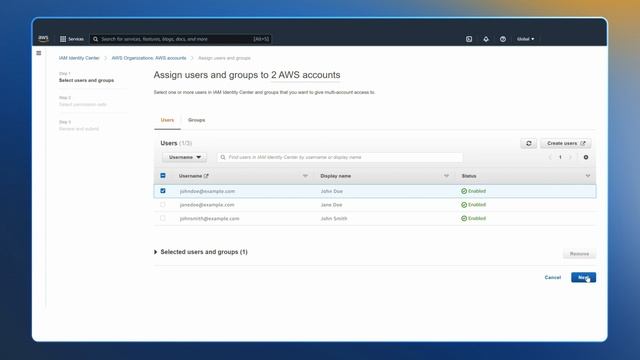Open the Services grid menu
This screenshot has height=360, width=640.
pyautogui.click(x=72, y=39)
